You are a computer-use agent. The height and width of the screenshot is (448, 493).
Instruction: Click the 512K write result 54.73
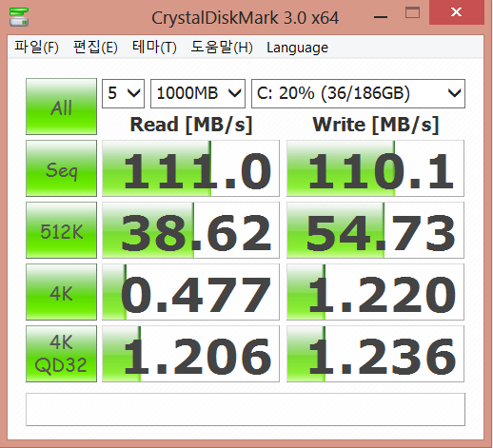click(375, 230)
